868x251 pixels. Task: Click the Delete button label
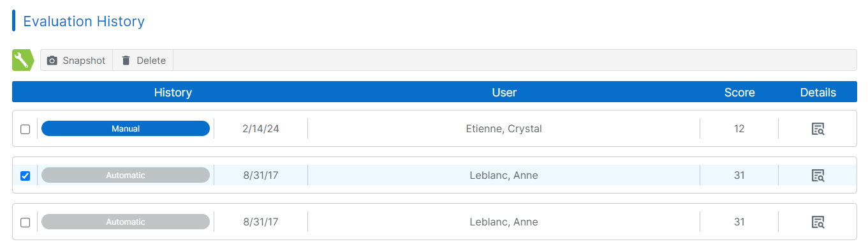(151, 61)
